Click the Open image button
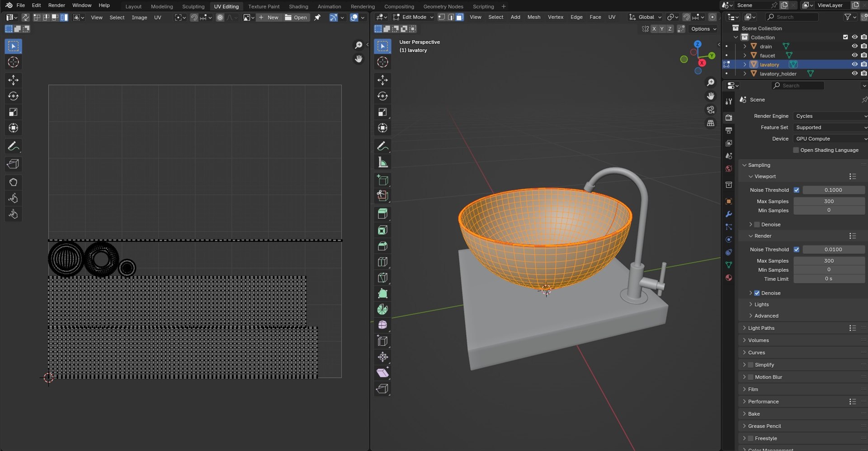 [296, 18]
